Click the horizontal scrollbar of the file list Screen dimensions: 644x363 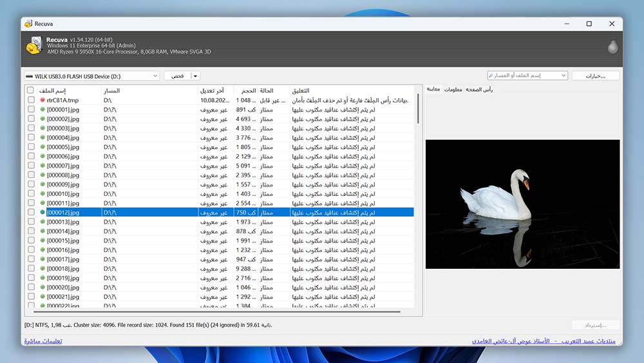(x=217, y=311)
